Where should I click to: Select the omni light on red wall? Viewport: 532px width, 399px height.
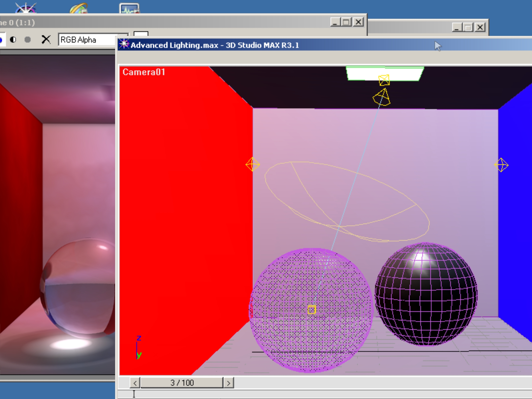(x=252, y=164)
